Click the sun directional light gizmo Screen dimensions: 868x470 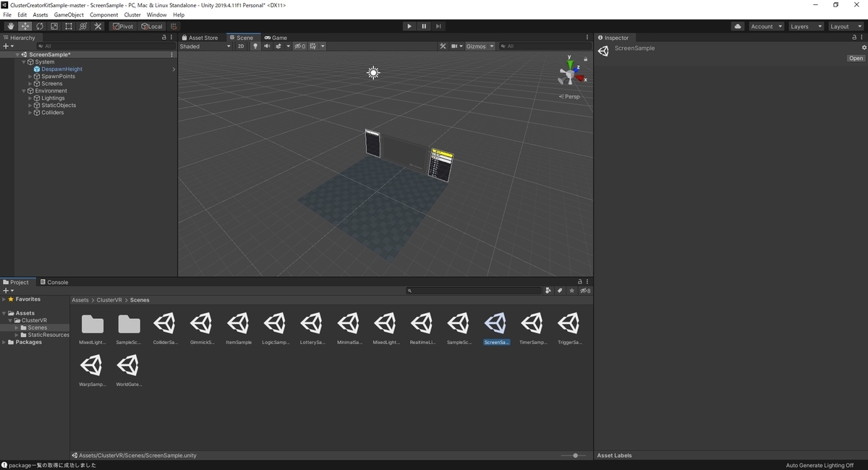click(x=373, y=72)
